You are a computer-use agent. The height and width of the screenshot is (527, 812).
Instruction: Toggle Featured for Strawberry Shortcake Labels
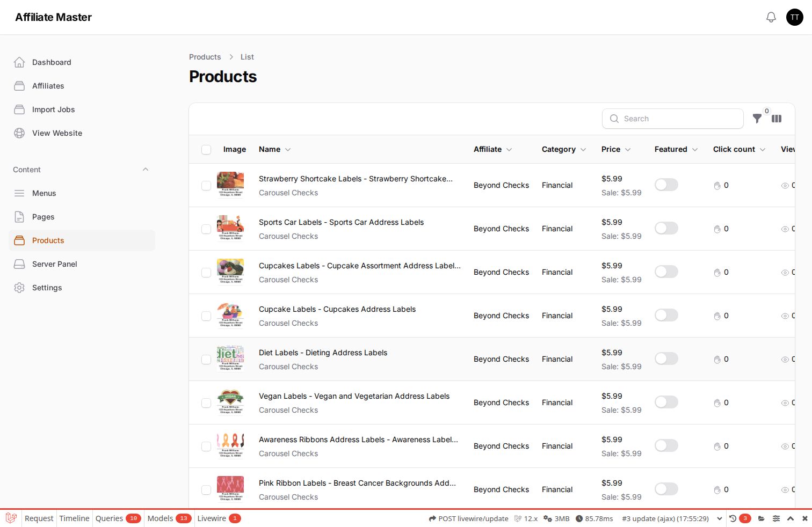666,185
